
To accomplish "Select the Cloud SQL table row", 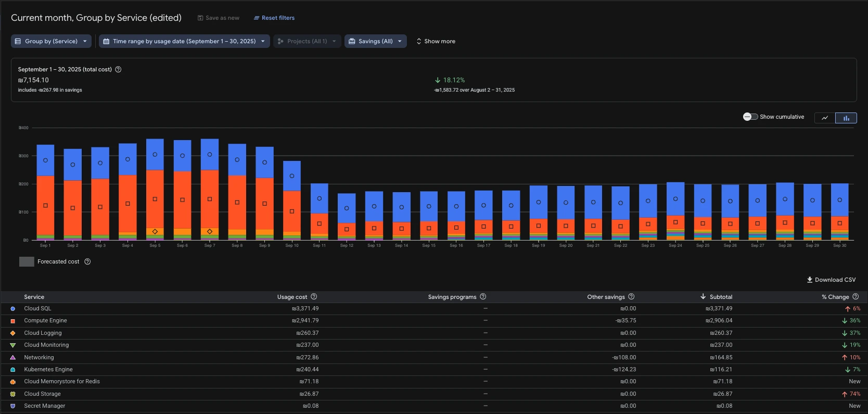I will [x=37, y=309].
